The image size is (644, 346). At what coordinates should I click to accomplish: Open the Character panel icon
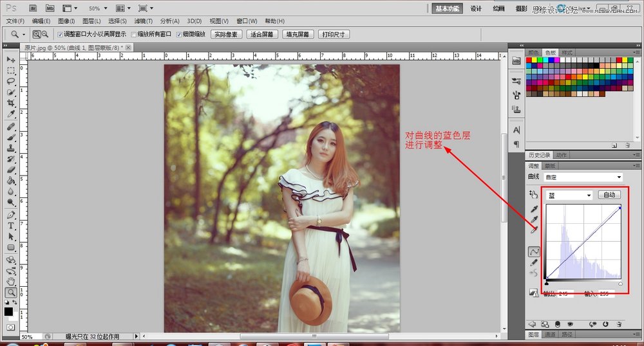point(516,130)
